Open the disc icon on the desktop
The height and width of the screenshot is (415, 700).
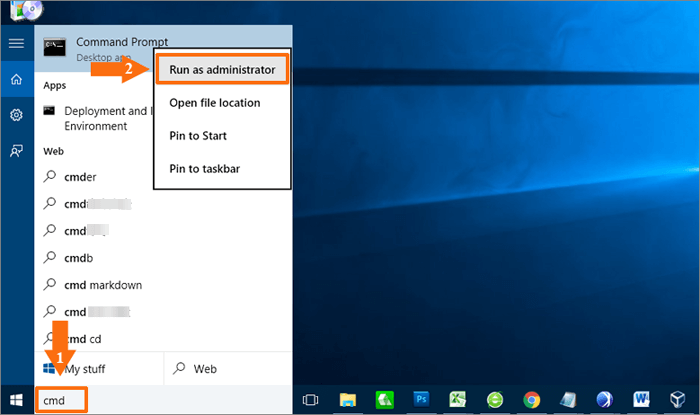(26, 10)
